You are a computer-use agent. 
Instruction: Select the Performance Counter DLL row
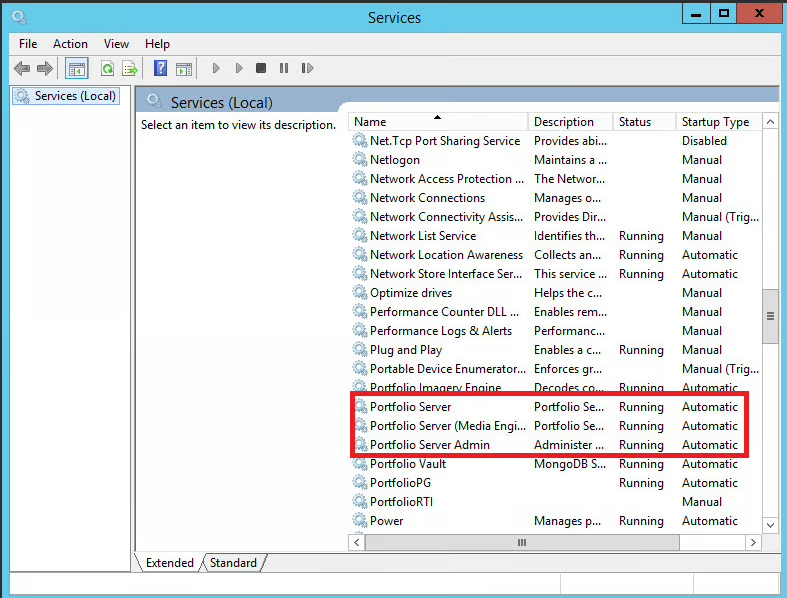[555, 312]
